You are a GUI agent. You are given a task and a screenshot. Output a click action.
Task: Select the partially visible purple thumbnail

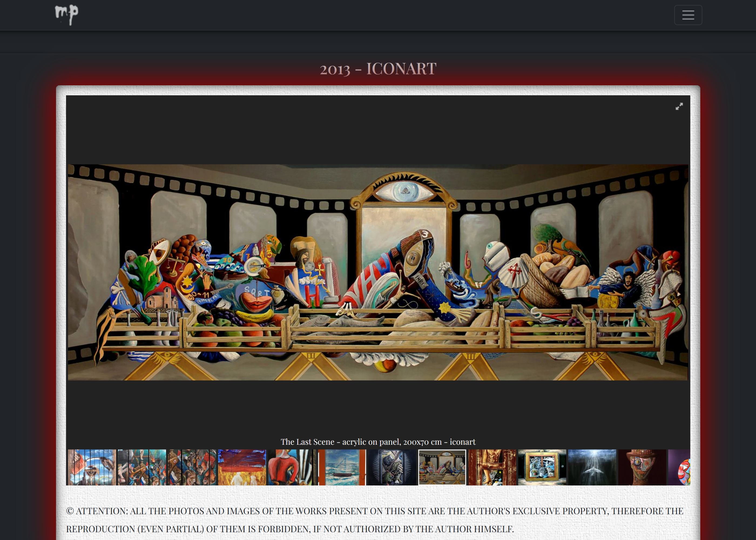click(679, 467)
